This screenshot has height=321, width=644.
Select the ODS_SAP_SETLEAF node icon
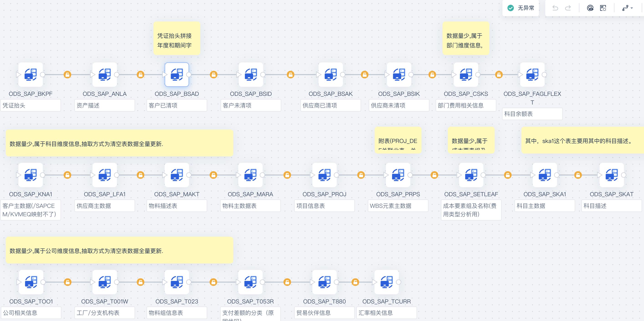tap(471, 175)
